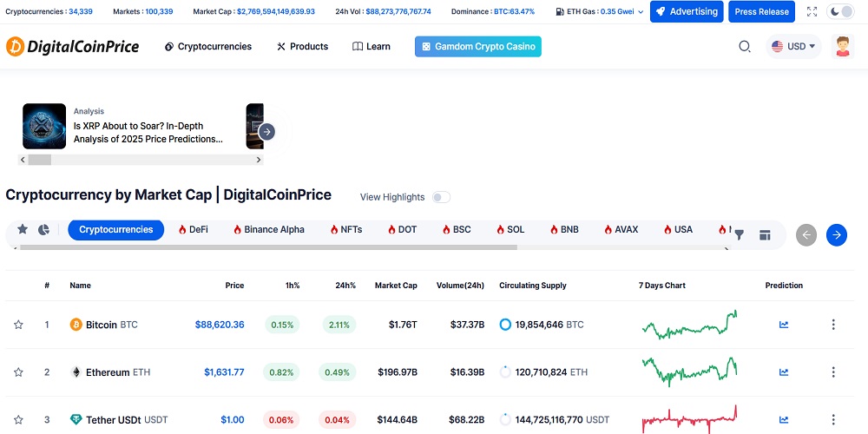Expand the ETH Gas dropdown arrow
The width and height of the screenshot is (868, 434).
point(641,12)
